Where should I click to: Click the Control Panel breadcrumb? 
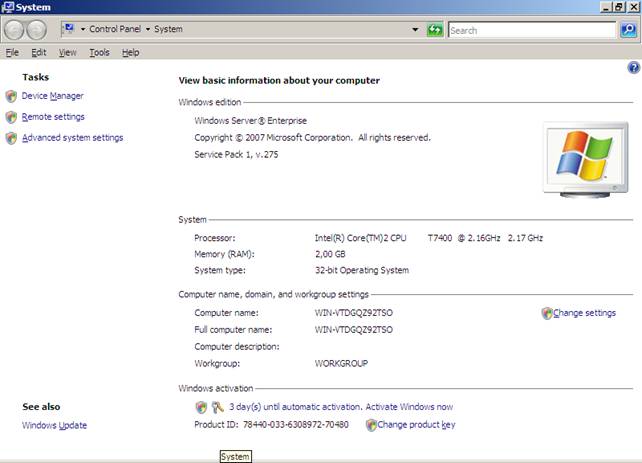coord(115,29)
